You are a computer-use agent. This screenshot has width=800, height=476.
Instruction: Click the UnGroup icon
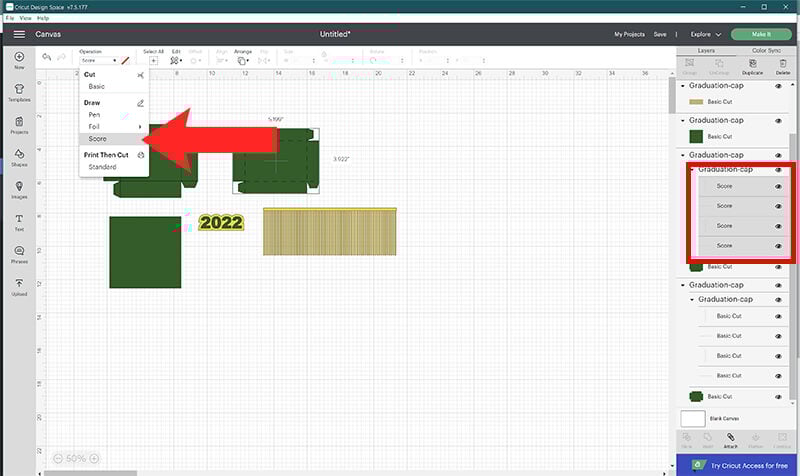click(x=719, y=63)
